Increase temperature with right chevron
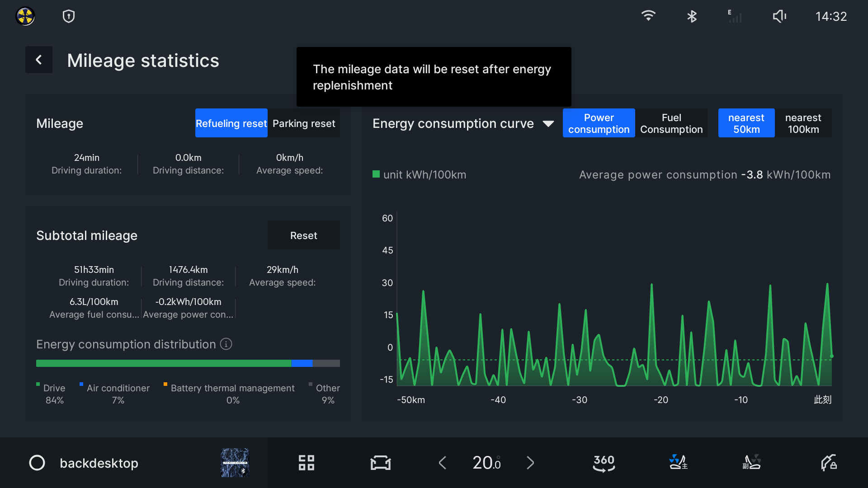 coord(530,463)
